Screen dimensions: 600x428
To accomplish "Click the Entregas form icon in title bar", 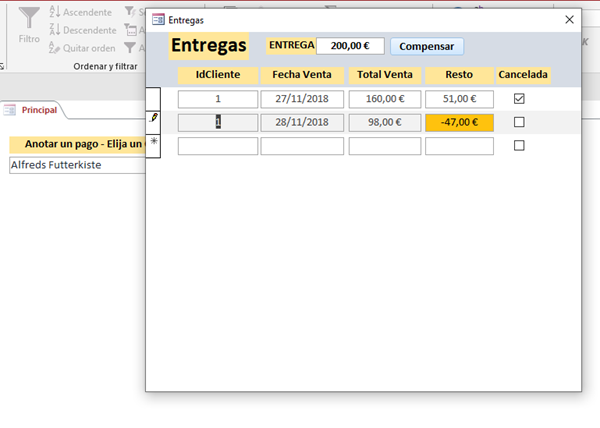I will click(159, 19).
